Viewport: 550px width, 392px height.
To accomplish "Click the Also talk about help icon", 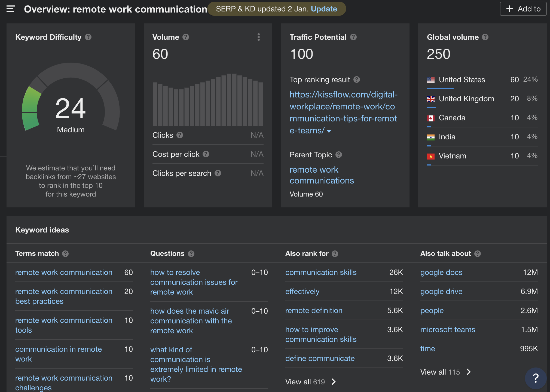I will point(478,254).
